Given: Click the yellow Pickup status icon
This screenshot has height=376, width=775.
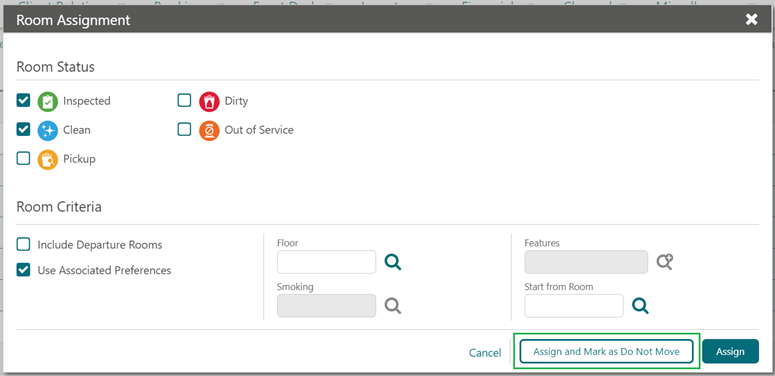Looking at the screenshot, I should [48, 160].
